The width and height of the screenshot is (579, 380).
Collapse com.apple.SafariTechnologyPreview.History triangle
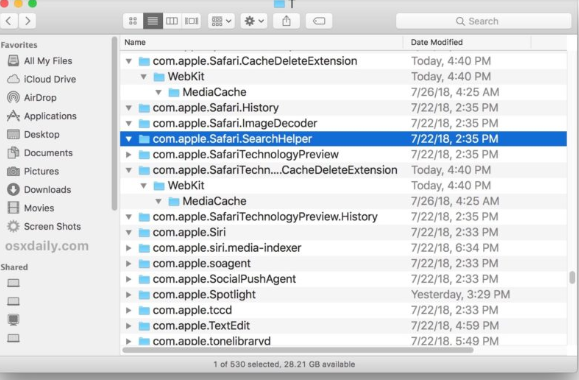[129, 217]
